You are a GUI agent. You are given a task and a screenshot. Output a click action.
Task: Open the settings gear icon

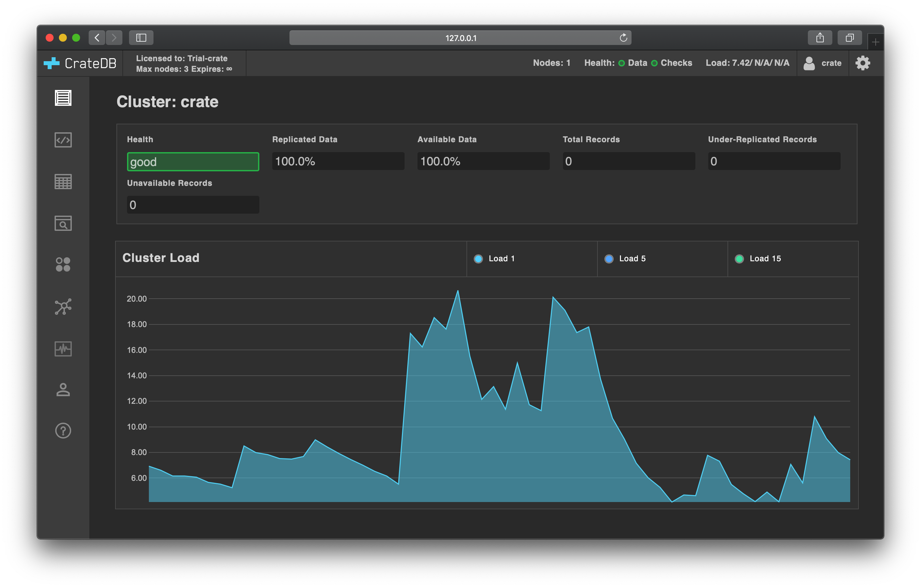click(x=863, y=63)
